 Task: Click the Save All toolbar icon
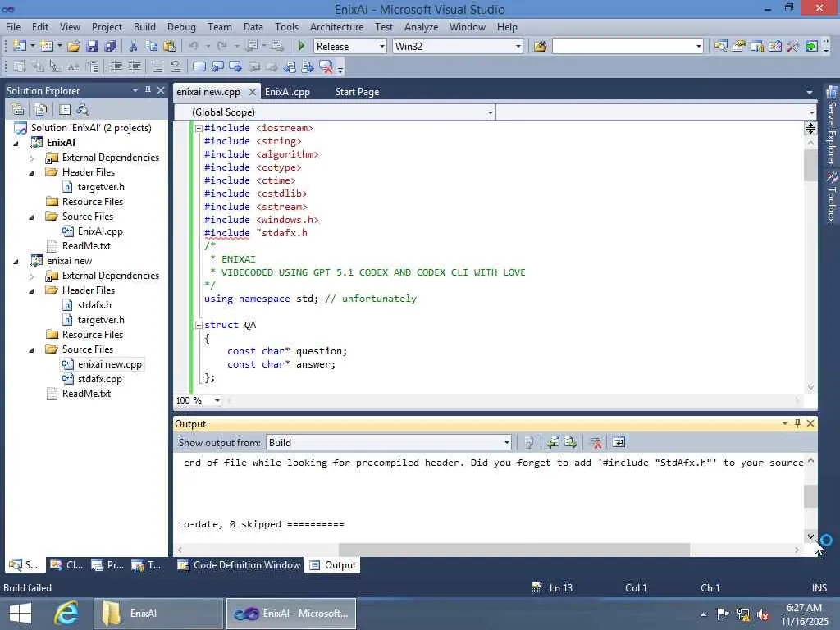pos(109,47)
